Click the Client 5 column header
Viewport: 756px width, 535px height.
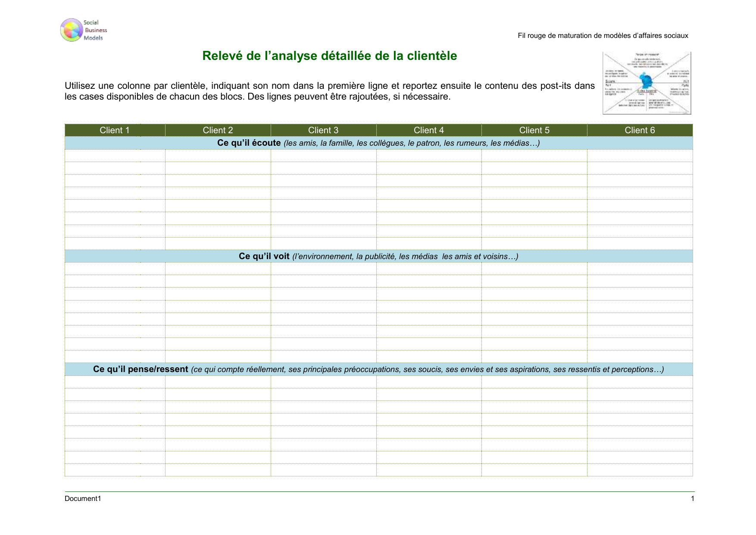pyautogui.click(x=534, y=130)
